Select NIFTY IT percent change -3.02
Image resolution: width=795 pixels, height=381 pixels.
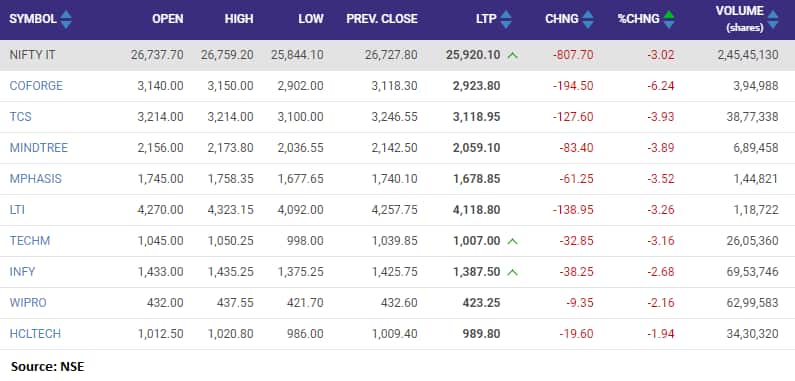pyautogui.click(x=661, y=55)
